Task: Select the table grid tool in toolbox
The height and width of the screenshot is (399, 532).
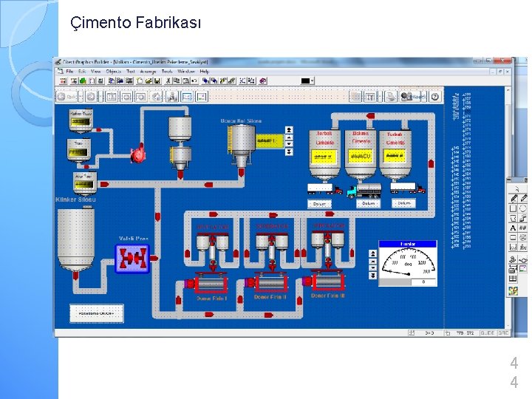Action: tap(514, 279)
